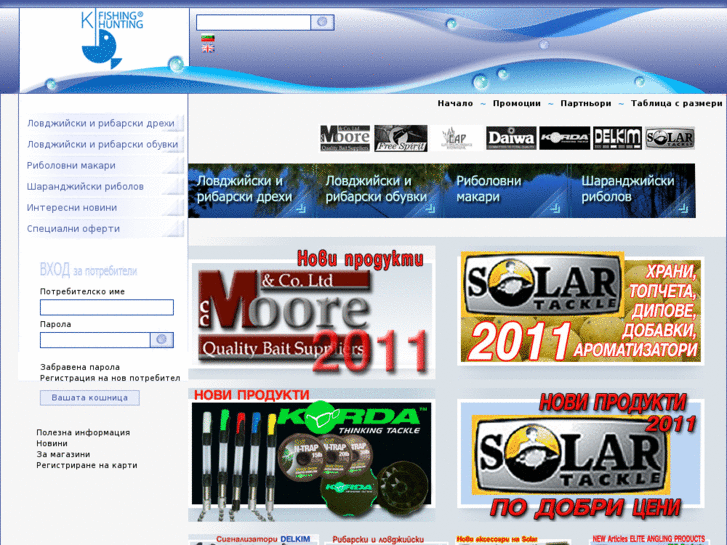727x545 pixels.
Task: Open the Korda brand logo
Action: [x=565, y=138]
